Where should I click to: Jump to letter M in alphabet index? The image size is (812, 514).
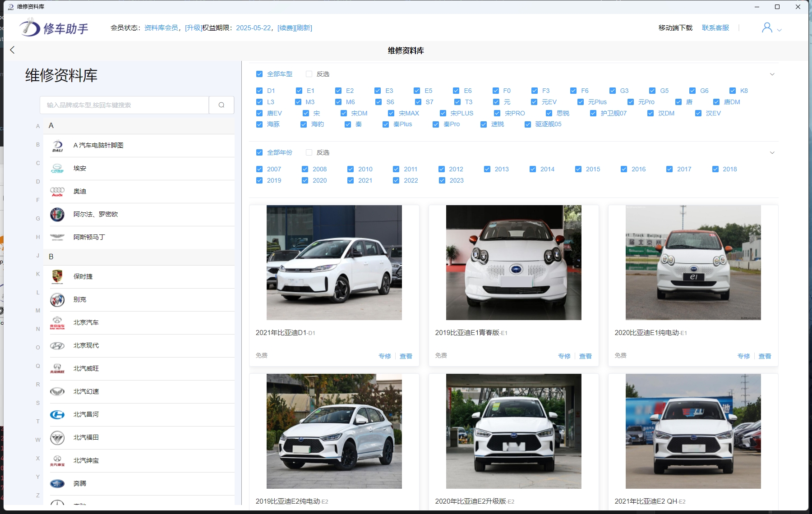(38, 311)
